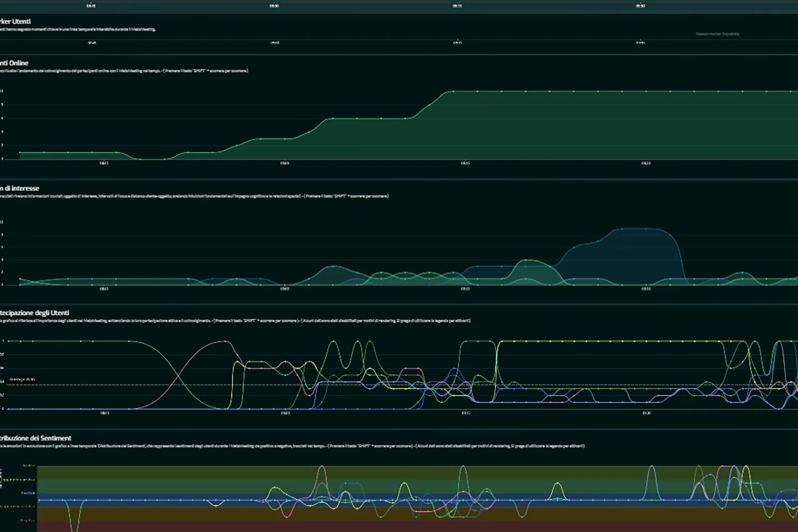Click the 09:00 axis label under Aree di interesse
Screen dimensions: 798x532
click(x=284, y=289)
